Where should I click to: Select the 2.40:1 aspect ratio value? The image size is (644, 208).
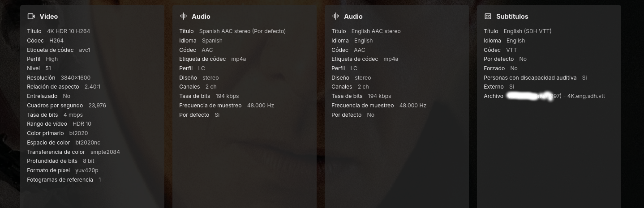coord(92,87)
